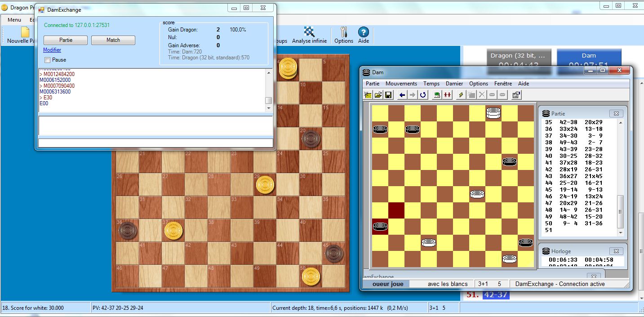644x317 pixels.
Task: Click the floppy disk save icon
Action: point(388,95)
